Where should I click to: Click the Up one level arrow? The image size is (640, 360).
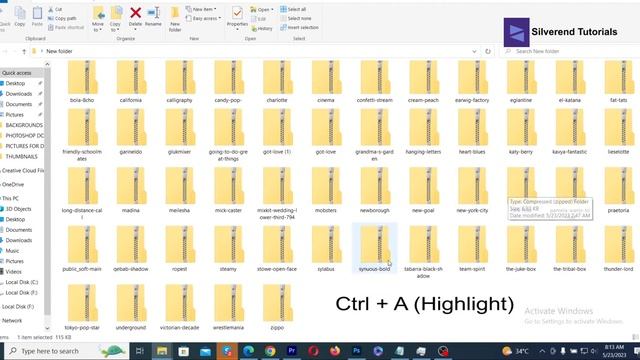pos(24,51)
